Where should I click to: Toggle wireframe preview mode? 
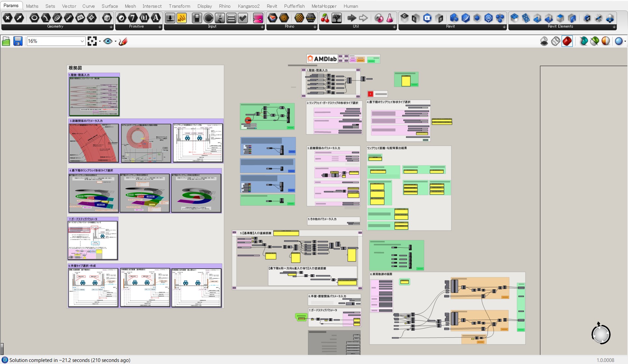pos(556,41)
